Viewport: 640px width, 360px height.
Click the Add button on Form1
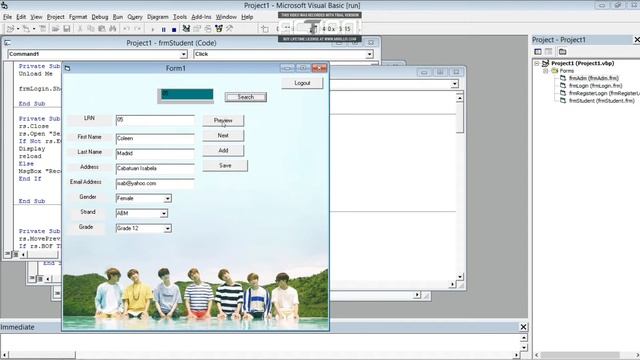point(223,151)
